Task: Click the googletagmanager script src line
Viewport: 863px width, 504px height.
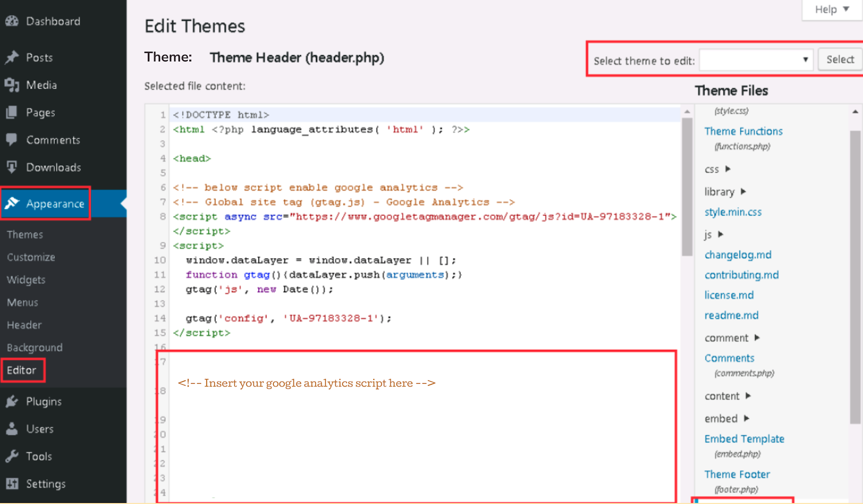Action: click(x=424, y=217)
